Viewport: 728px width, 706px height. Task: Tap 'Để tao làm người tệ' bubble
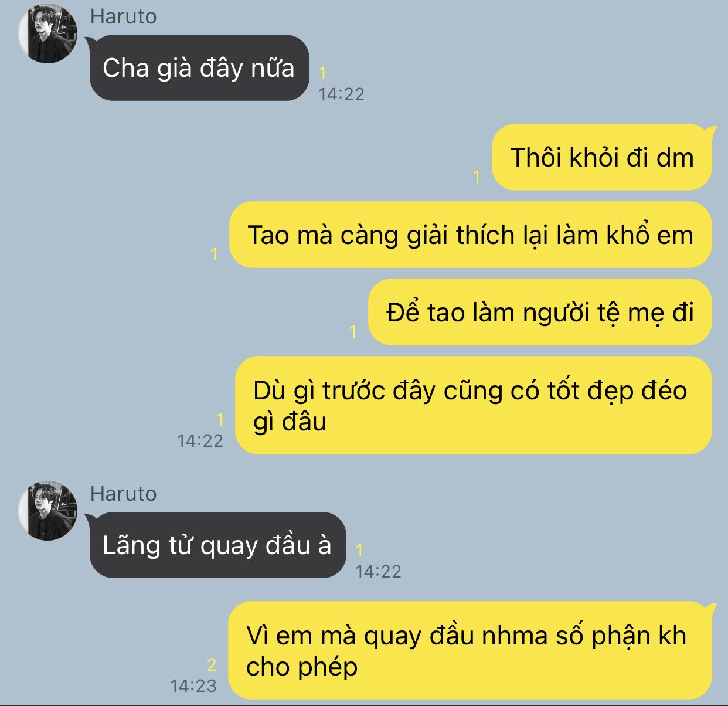pos(540,312)
